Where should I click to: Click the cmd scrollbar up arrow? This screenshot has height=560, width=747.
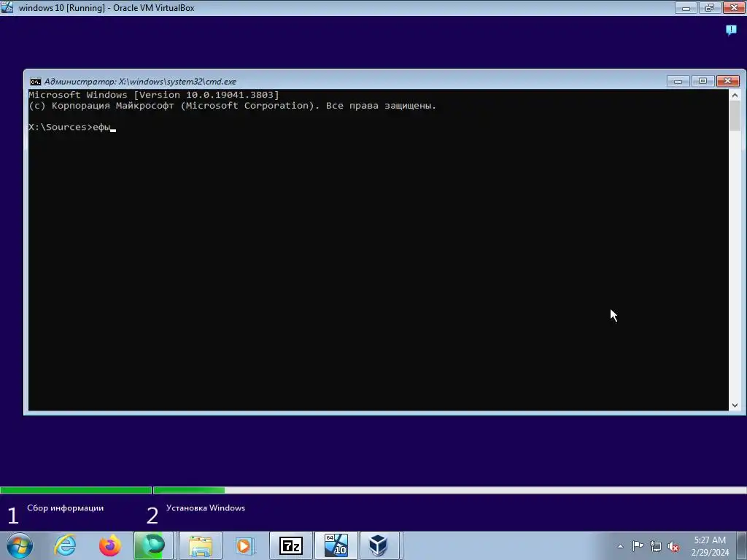[x=735, y=96]
